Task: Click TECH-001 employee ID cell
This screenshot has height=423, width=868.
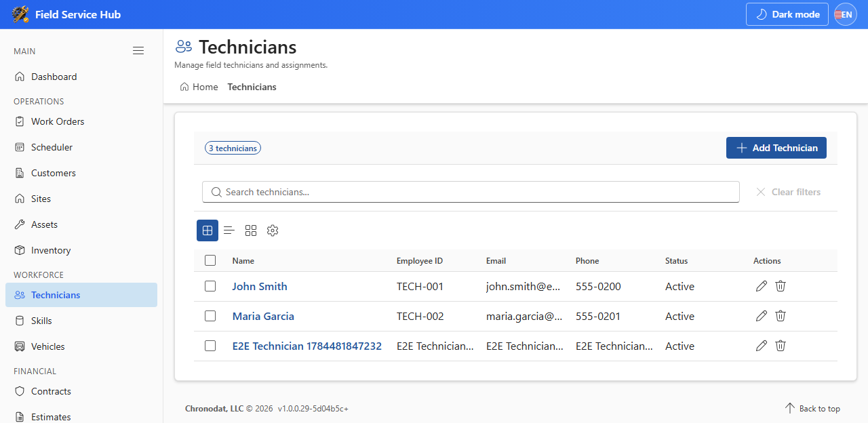Action: pos(420,286)
